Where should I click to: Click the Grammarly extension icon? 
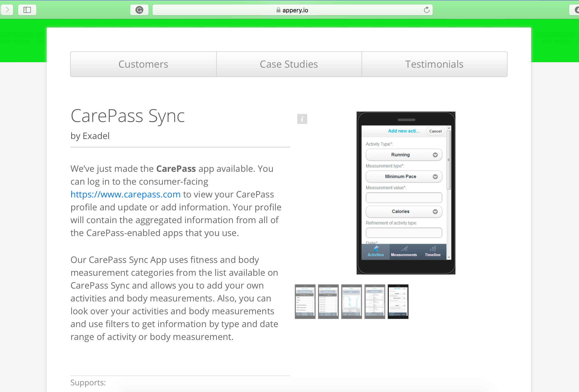pyautogui.click(x=139, y=10)
